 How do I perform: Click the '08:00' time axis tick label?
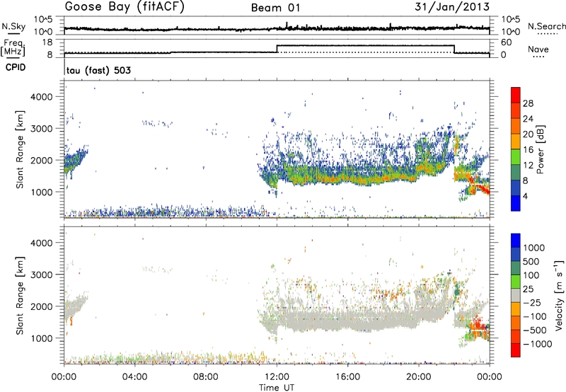(x=206, y=377)
